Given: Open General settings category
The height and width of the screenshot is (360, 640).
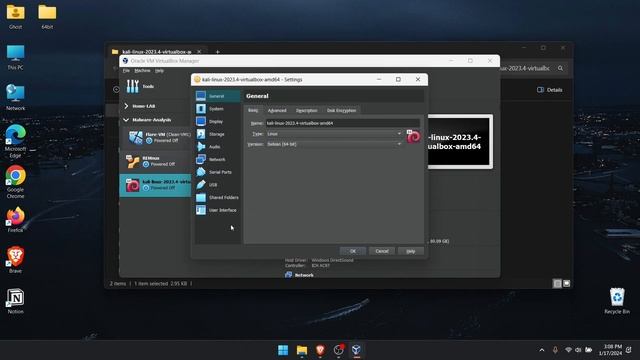Looking at the screenshot, I should point(218,96).
